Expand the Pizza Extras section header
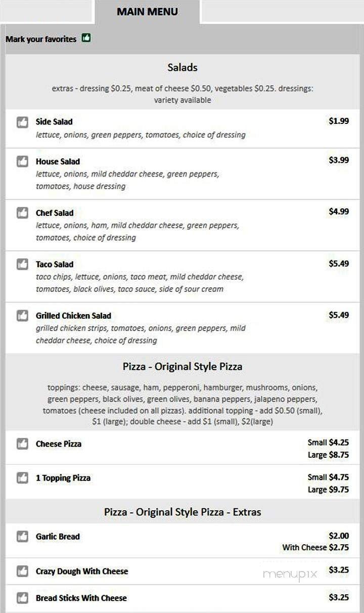The height and width of the screenshot is (613, 364). [x=182, y=512]
